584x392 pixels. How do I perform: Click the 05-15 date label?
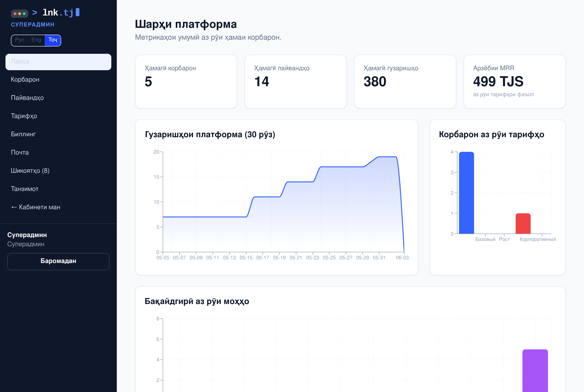click(246, 258)
